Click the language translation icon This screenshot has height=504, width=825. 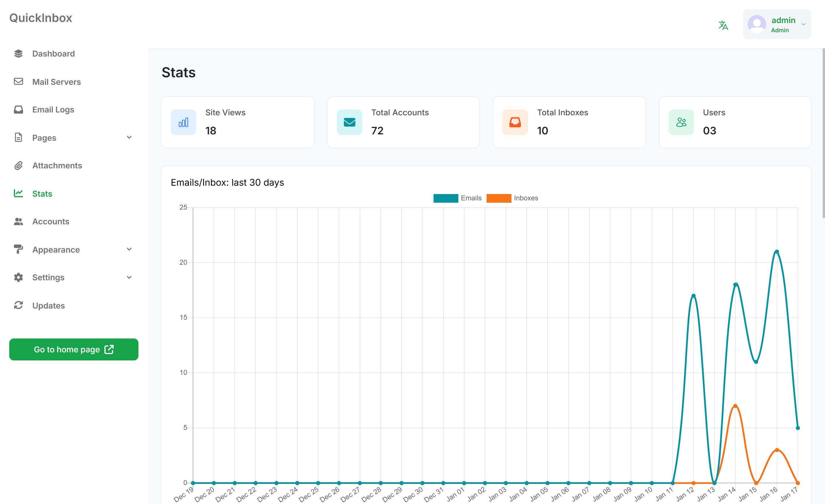723,25
